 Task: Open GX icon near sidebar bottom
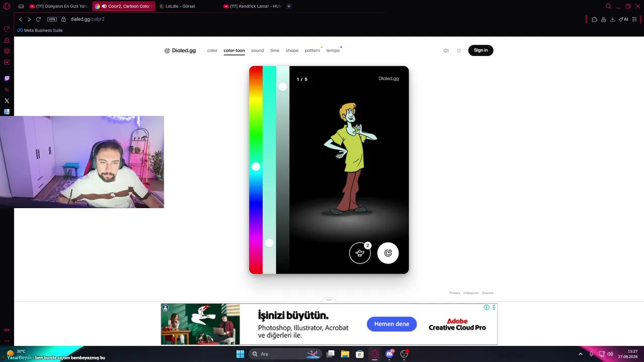pos(7,330)
